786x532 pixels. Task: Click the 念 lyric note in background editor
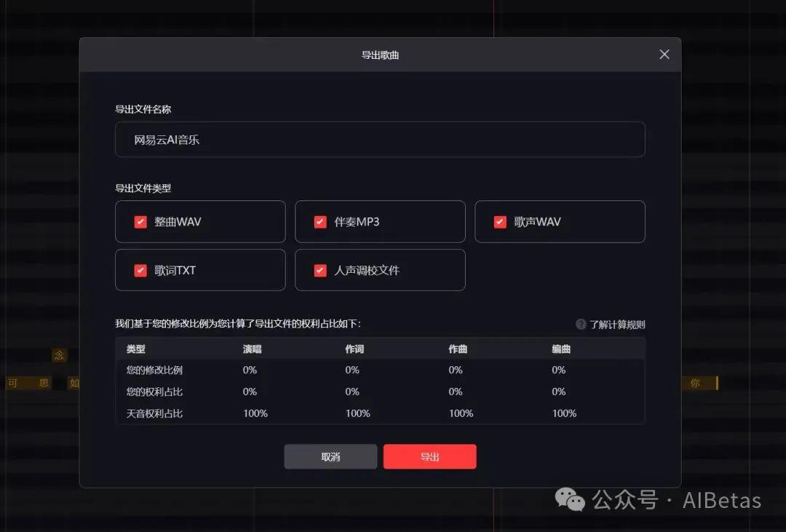pos(59,355)
